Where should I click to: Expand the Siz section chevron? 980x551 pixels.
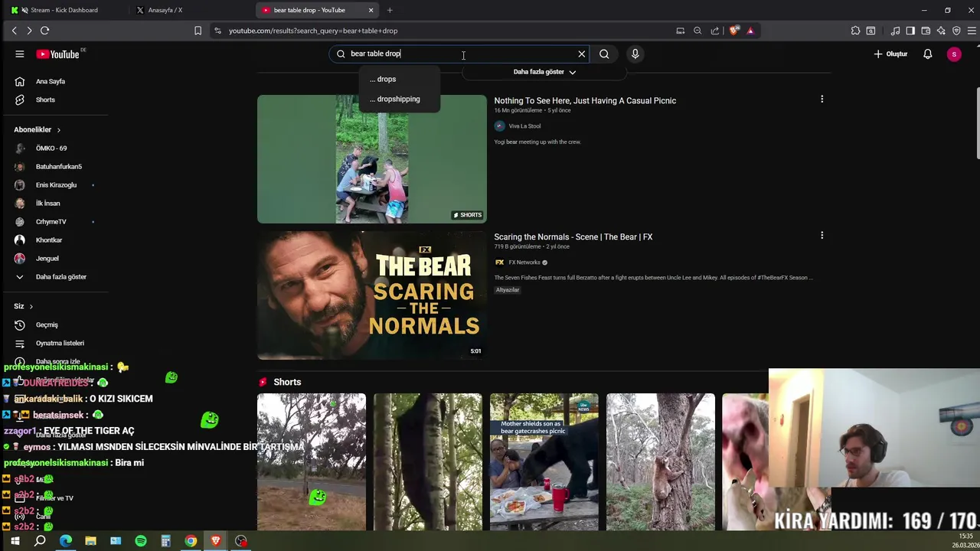tap(31, 306)
